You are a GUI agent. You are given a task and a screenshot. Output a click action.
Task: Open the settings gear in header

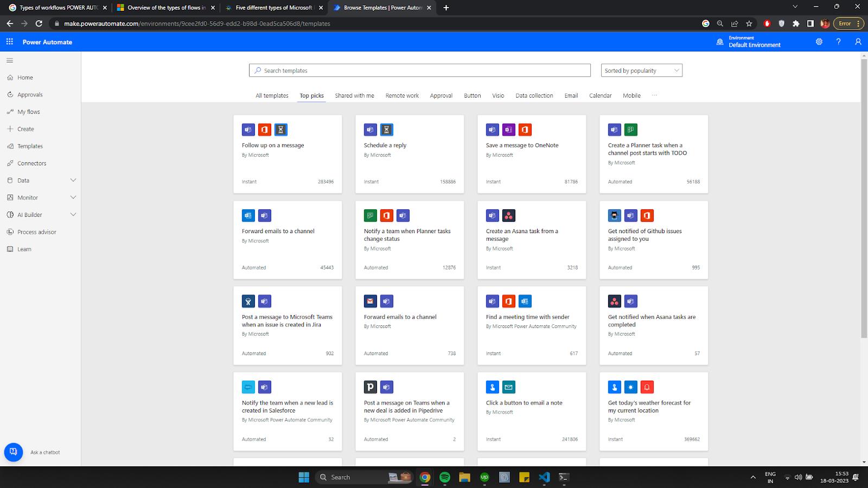click(x=819, y=42)
